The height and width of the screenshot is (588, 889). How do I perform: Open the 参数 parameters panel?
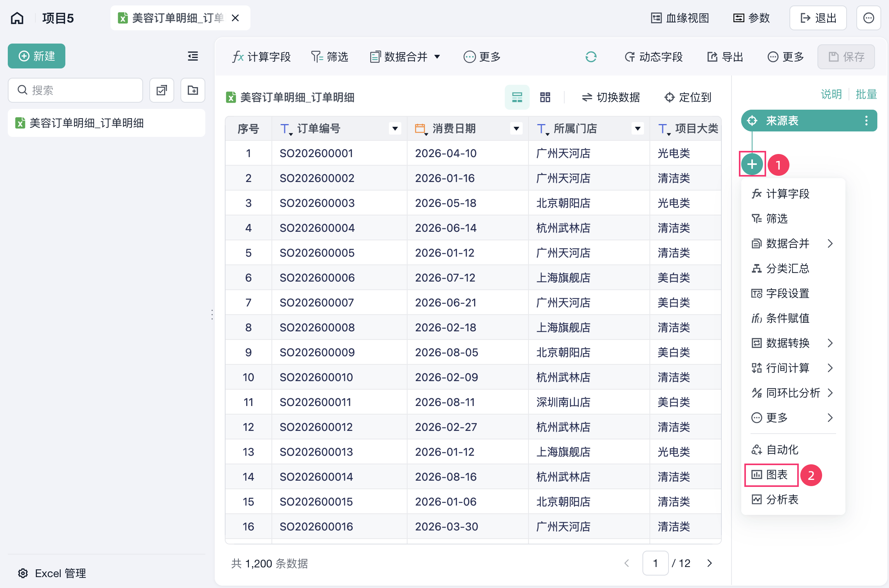751,18
